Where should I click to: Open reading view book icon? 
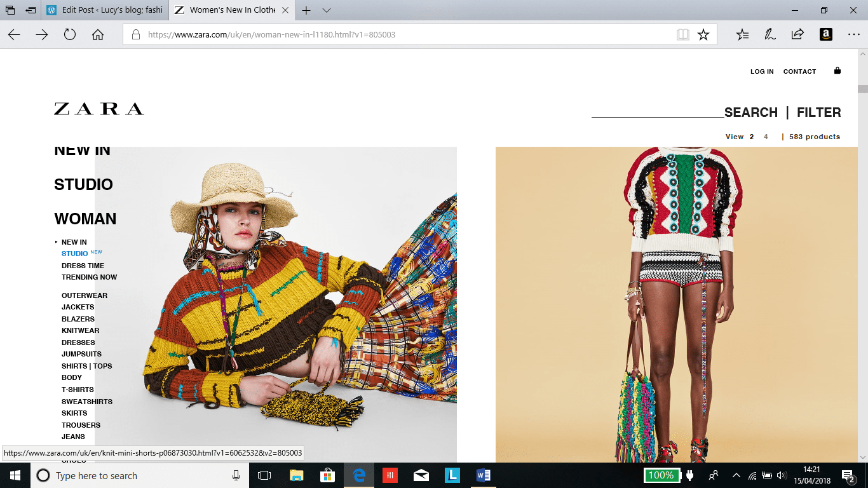click(683, 35)
